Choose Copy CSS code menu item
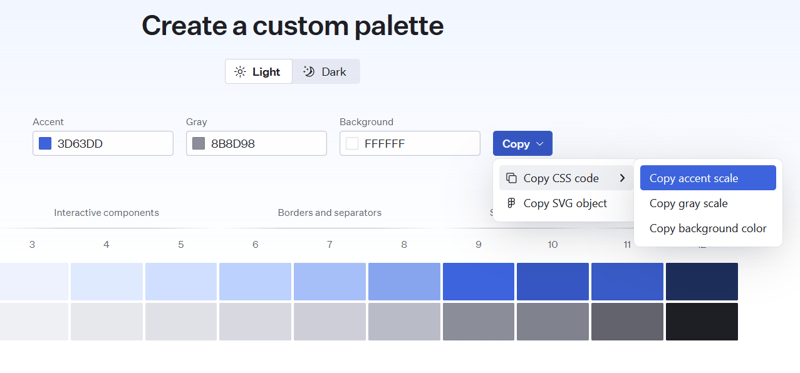800x373 pixels. 566,178
